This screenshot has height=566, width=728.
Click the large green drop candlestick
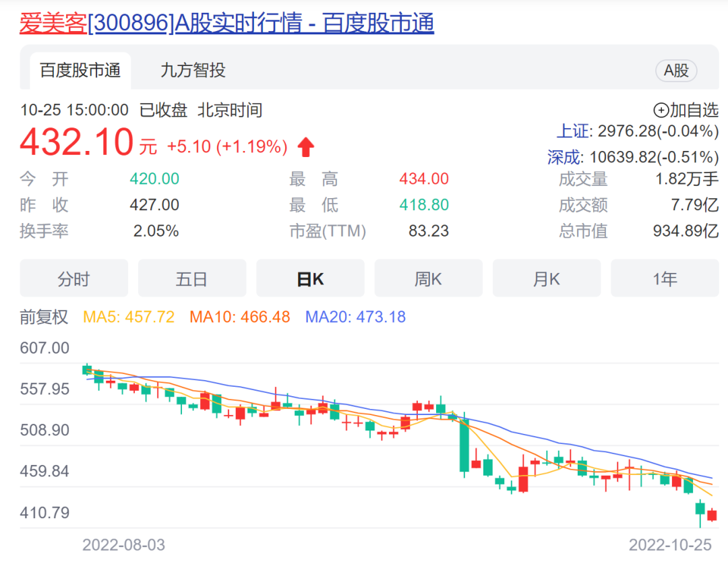464,445
